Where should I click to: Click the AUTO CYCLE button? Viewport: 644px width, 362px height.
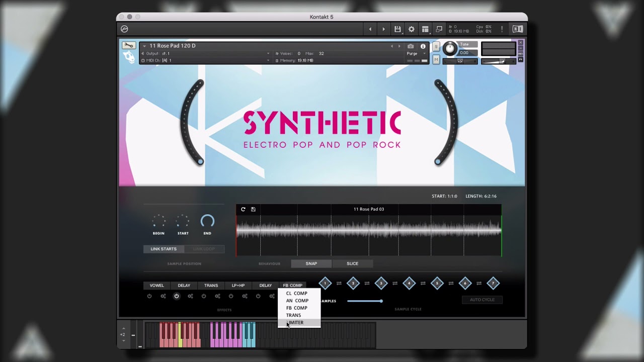click(482, 300)
